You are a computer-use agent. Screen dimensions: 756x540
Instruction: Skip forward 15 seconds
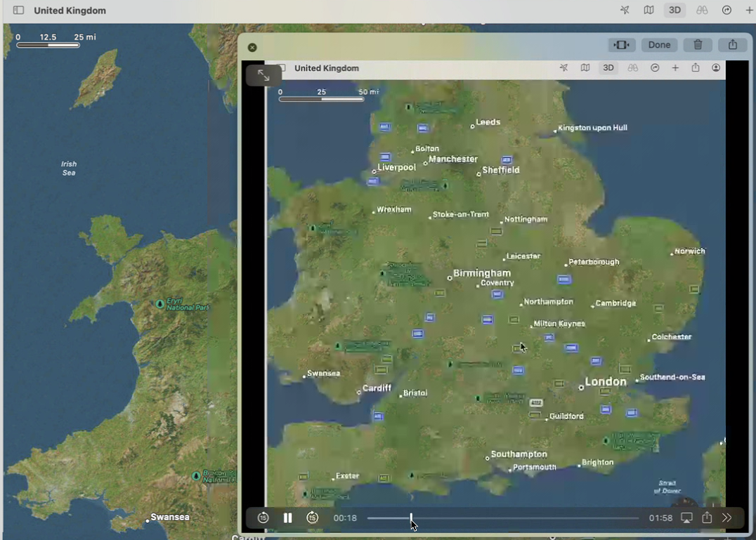[x=313, y=518]
